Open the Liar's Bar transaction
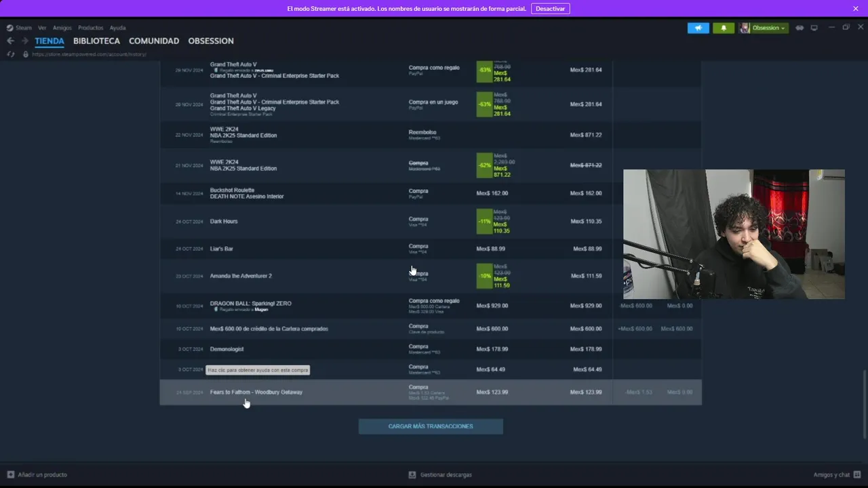The width and height of the screenshot is (868, 488). point(431,249)
